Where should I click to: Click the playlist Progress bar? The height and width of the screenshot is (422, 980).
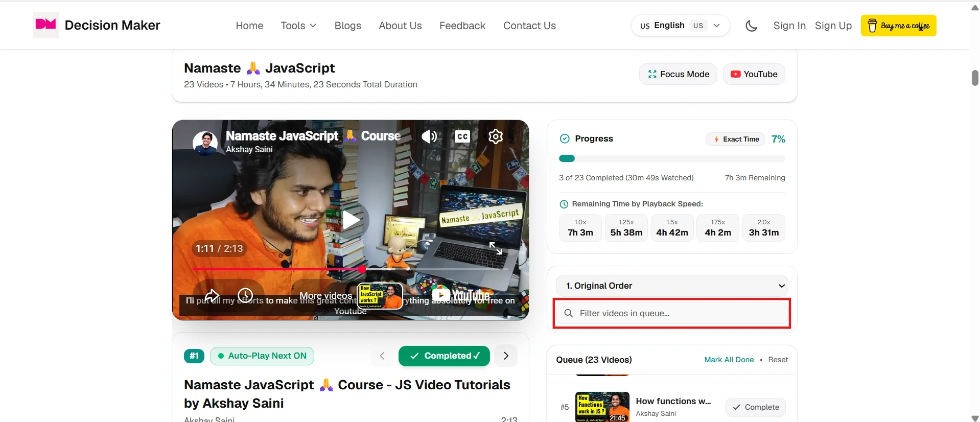[x=672, y=158]
